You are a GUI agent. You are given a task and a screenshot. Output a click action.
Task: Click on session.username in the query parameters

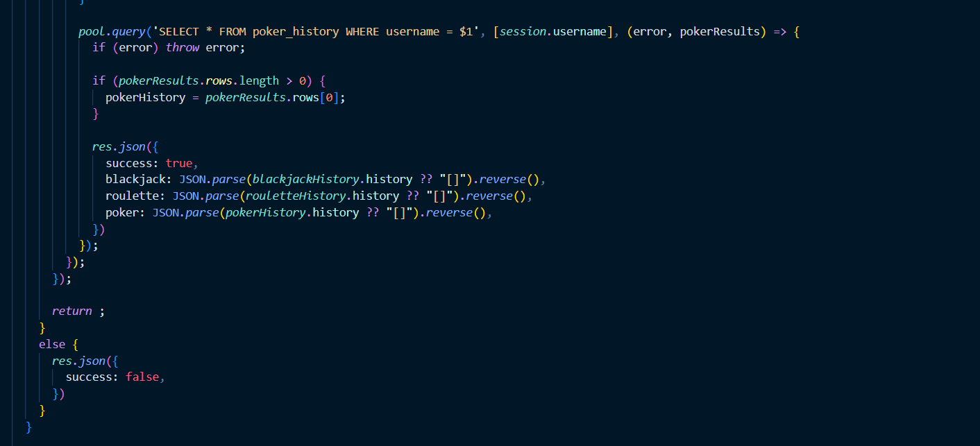(x=552, y=31)
